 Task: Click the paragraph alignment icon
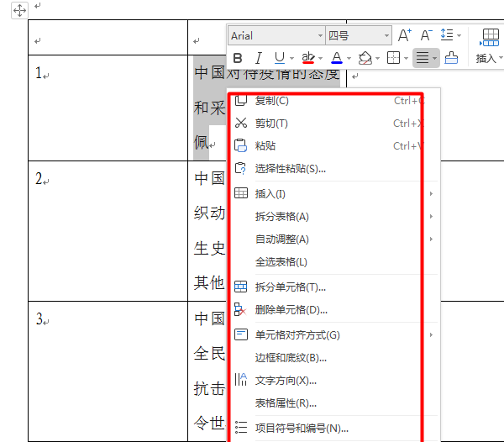pos(423,58)
